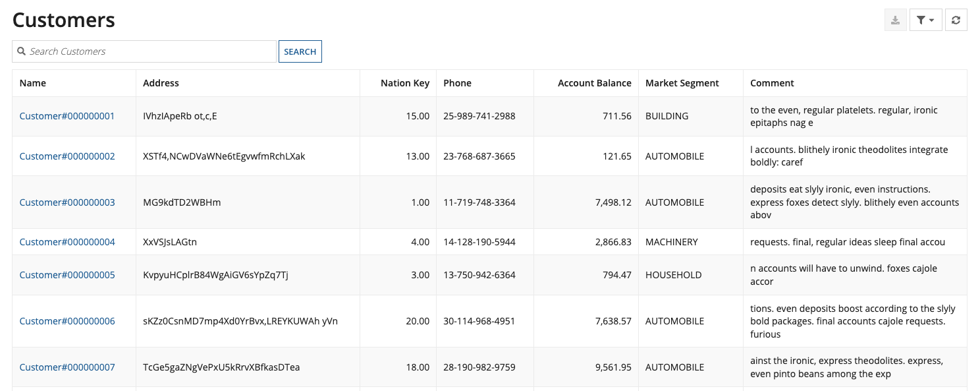Click the refresh icon button
The height and width of the screenshot is (391, 980).
click(956, 20)
